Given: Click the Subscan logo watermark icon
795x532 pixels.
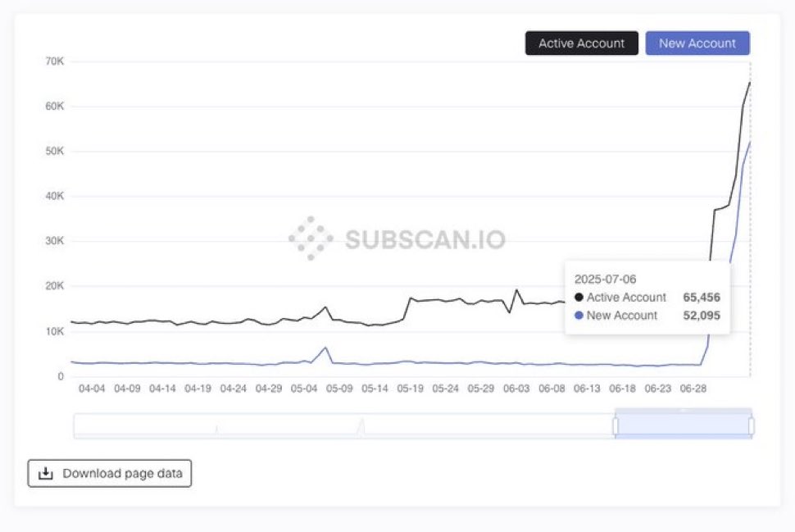Looking at the screenshot, I should (311, 239).
